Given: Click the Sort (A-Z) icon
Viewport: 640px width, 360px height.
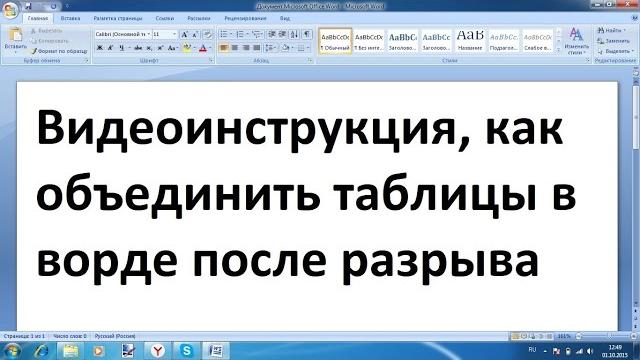Looking at the screenshot, I should pos(294,34).
